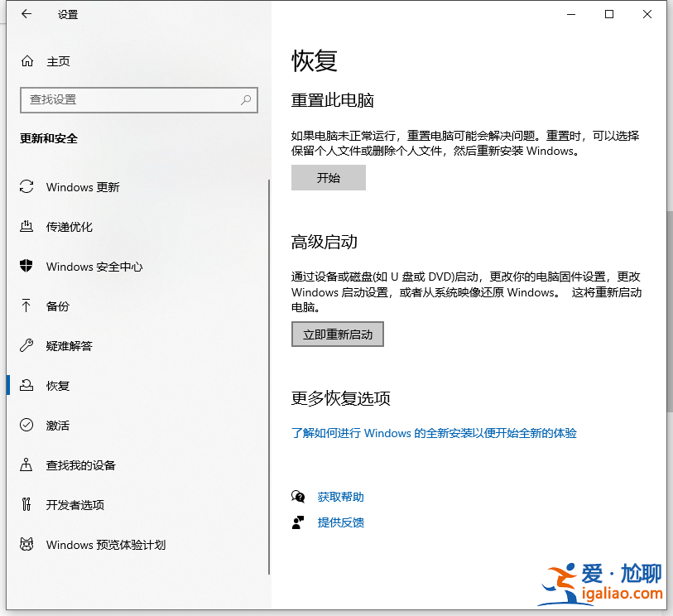Click the 提供反馈 feedback icon
The image size is (673, 616).
(x=298, y=522)
